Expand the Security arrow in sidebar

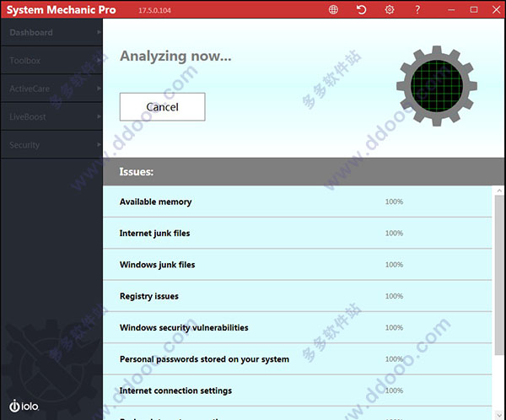[99, 144]
